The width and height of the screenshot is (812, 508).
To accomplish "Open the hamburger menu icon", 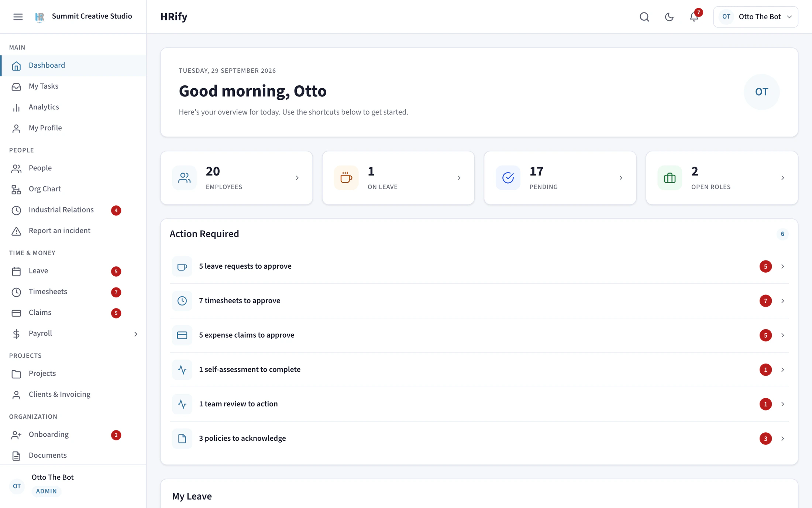I will 18,17.
